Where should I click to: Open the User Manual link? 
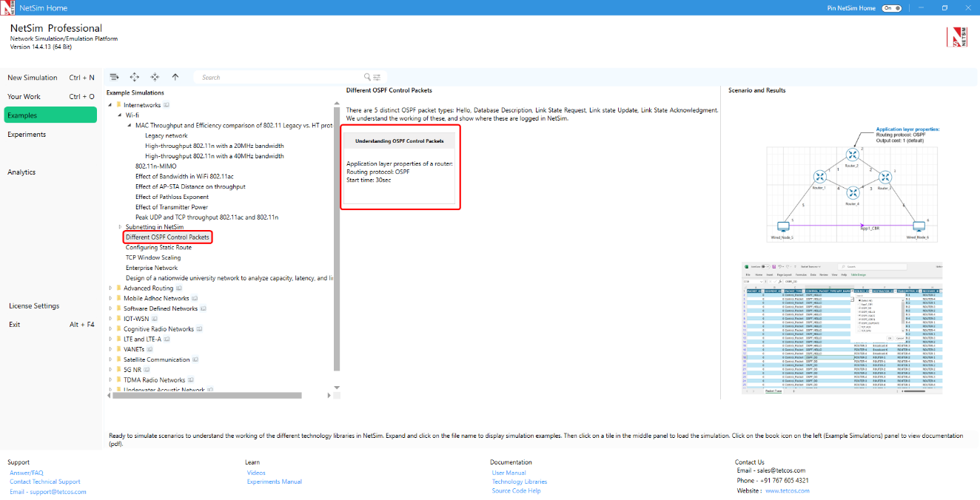click(509, 473)
